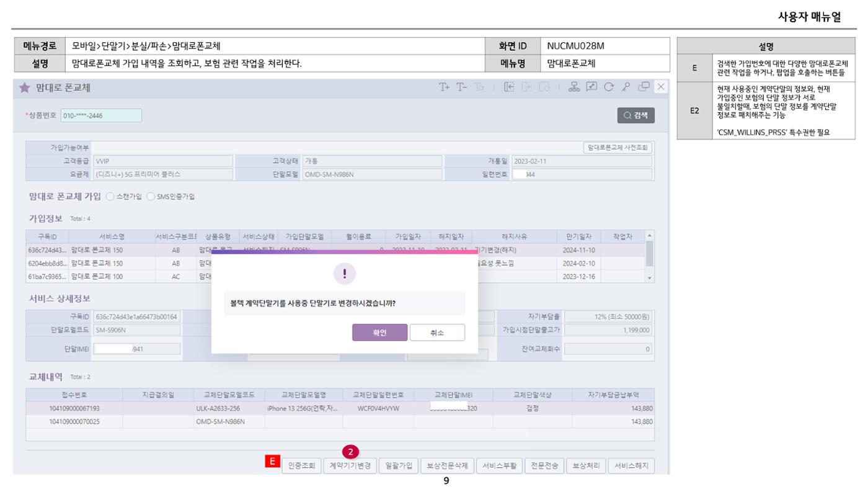Viewport: 868px width, 489px height.
Task: Click the 보상처리 button
Action: tap(586, 466)
